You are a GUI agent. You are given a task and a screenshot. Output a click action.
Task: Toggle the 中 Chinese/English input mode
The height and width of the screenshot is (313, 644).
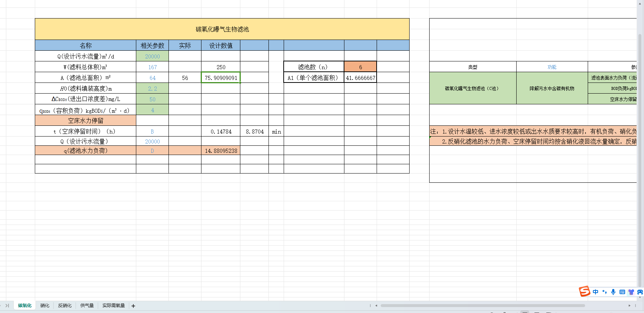click(x=595, y=292)
